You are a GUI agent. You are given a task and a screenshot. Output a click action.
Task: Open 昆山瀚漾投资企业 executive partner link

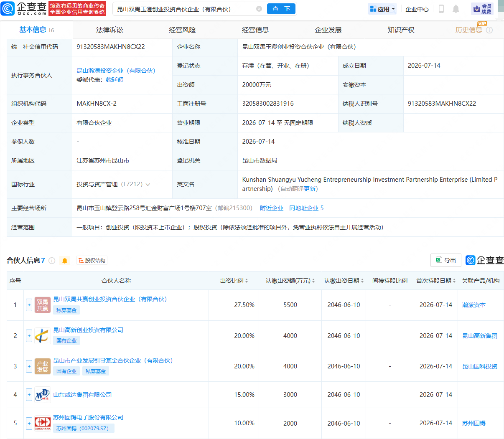pos(116,71)
